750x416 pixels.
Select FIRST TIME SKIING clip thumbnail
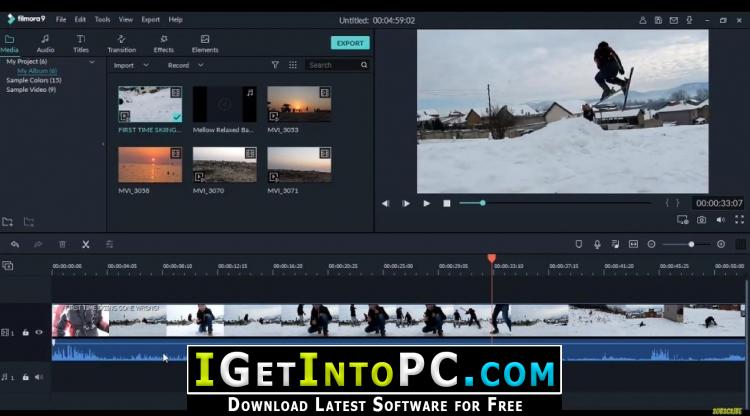coord(150,104)
